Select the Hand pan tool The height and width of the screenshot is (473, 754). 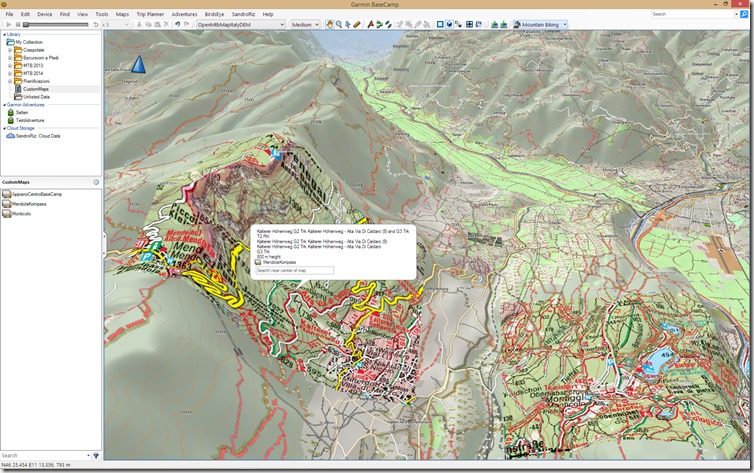coord(329,24)
